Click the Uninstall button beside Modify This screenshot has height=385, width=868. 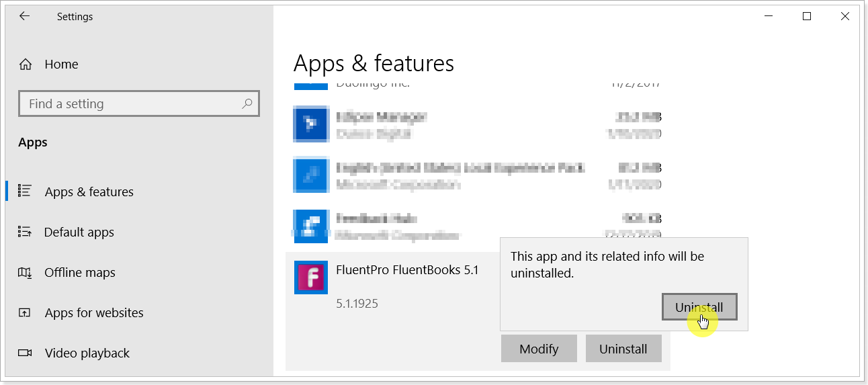(623, 349)
